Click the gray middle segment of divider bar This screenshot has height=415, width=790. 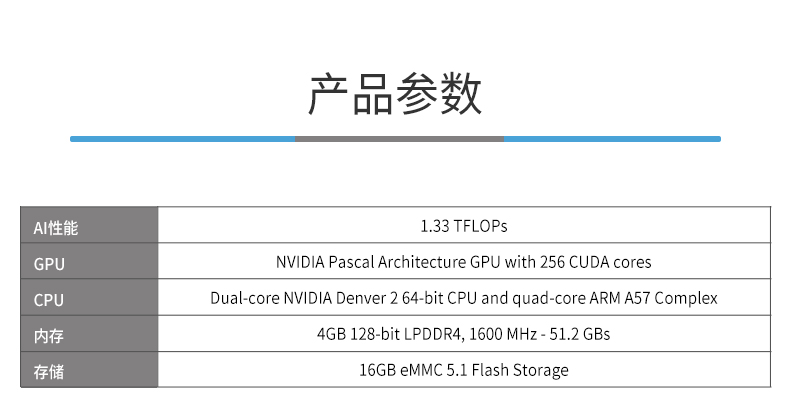[x=400, y=139]
